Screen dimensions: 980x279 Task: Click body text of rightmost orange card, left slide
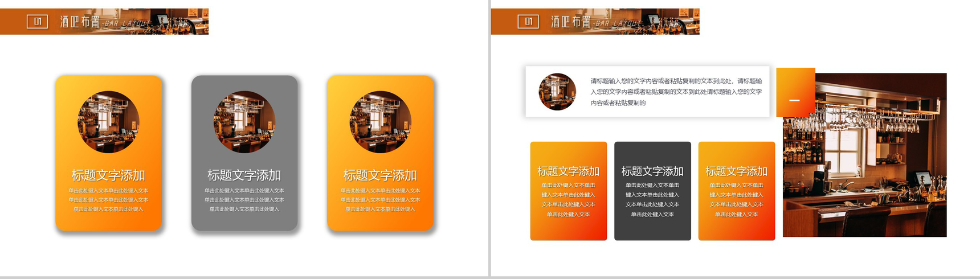point(380,200)
